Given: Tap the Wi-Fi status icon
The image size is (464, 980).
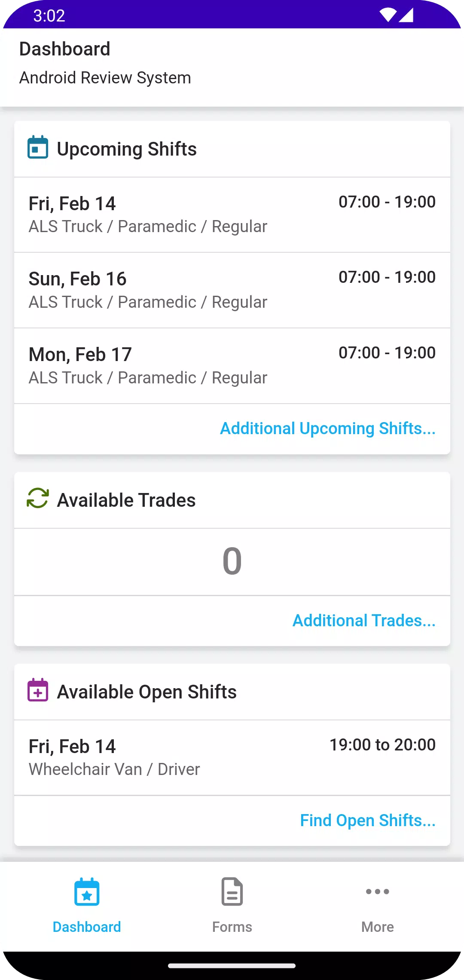Looking at the screenshot, I should coord(388,15).
